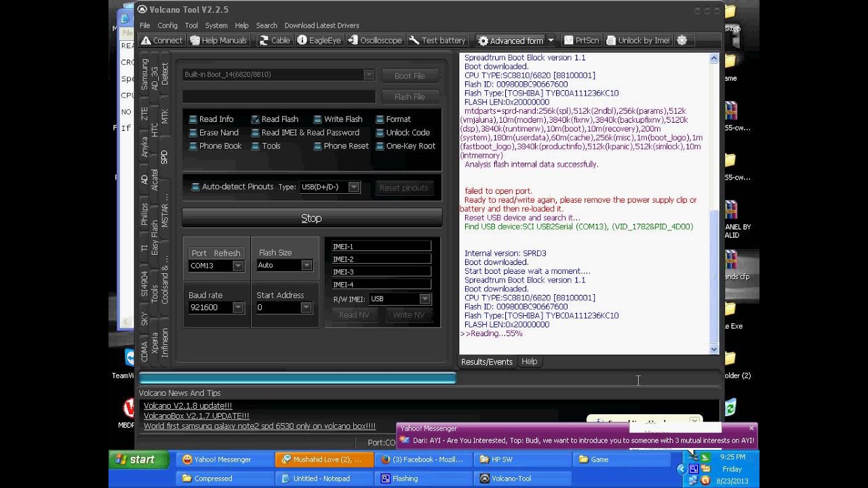Click Download Latest Drivers menu
This screenshot has width=868, height=488.
(x=321, y=26)
